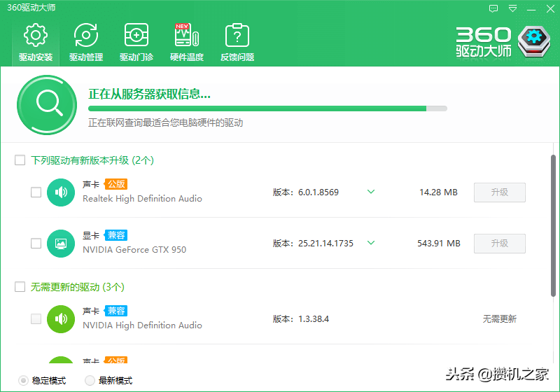Image resolution: width=560 pixels, height=392 pixels.
Task: Check the 无需更新的驱动 group checkbox
Action: 20,287
